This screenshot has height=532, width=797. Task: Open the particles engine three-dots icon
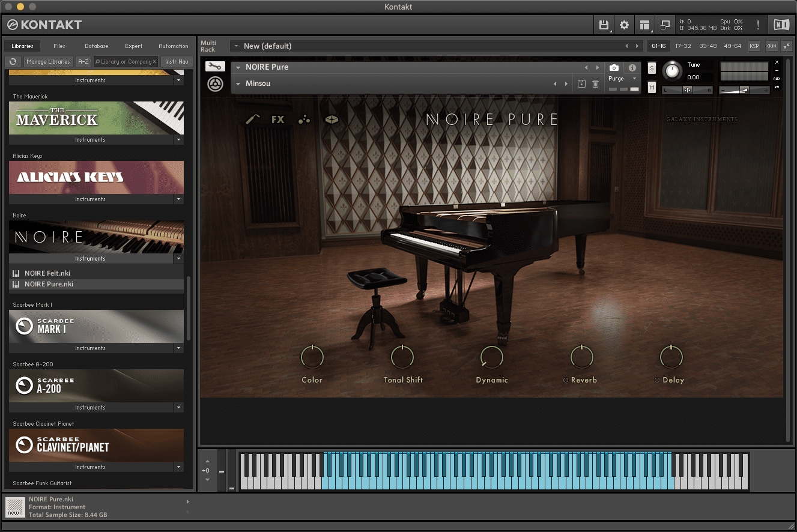pos(304,119)
